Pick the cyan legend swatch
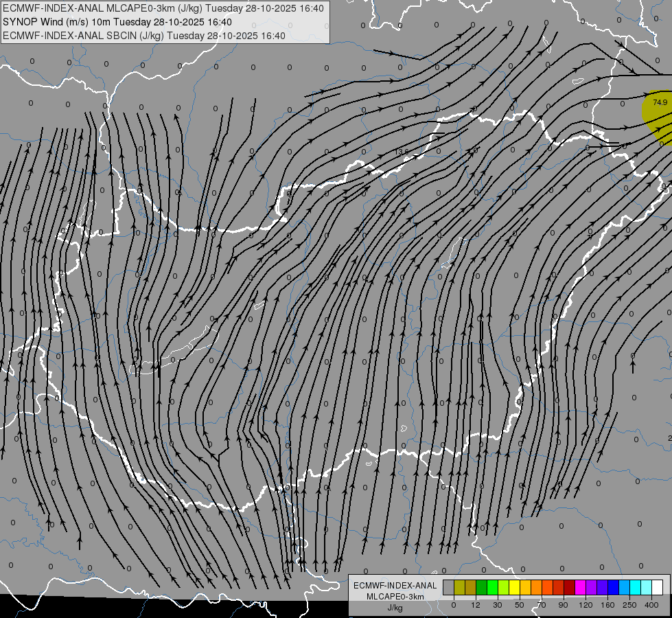 click(636, 587)
